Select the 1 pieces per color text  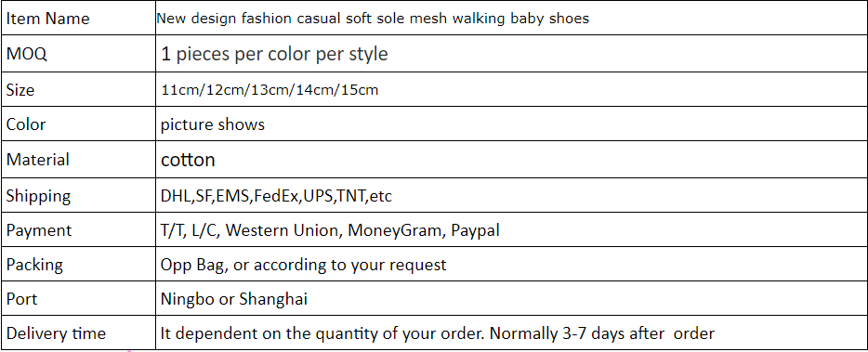(x=274, y=54)
